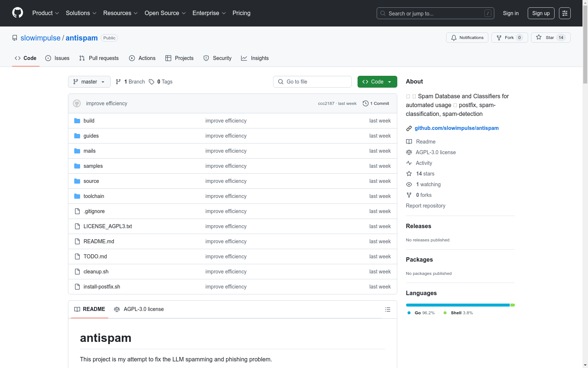This screenshot has width=588, height=368.
Task: Click the license scale icon in About
Action: 409,152
